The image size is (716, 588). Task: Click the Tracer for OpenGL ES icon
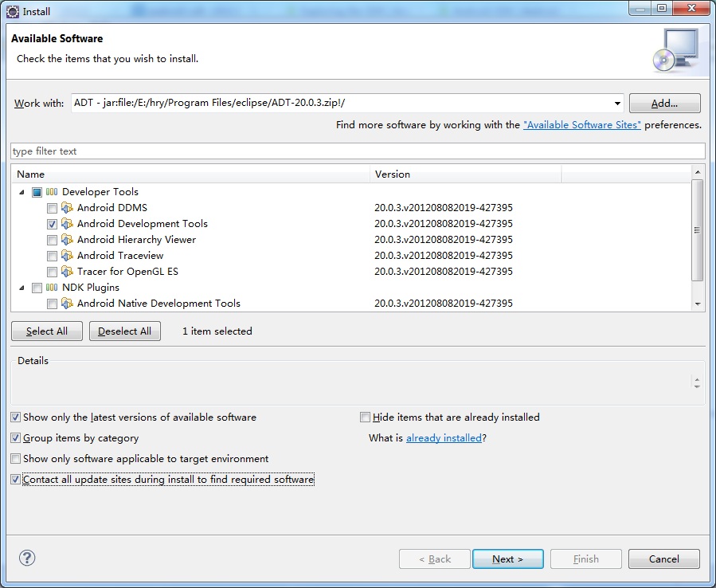coord(67,272)
